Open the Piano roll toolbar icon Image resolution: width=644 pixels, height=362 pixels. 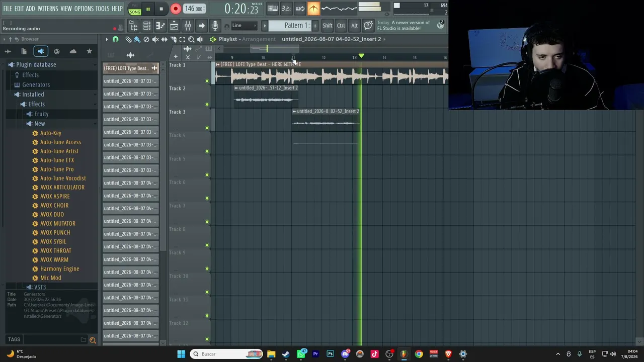click(x=160, y=26)
